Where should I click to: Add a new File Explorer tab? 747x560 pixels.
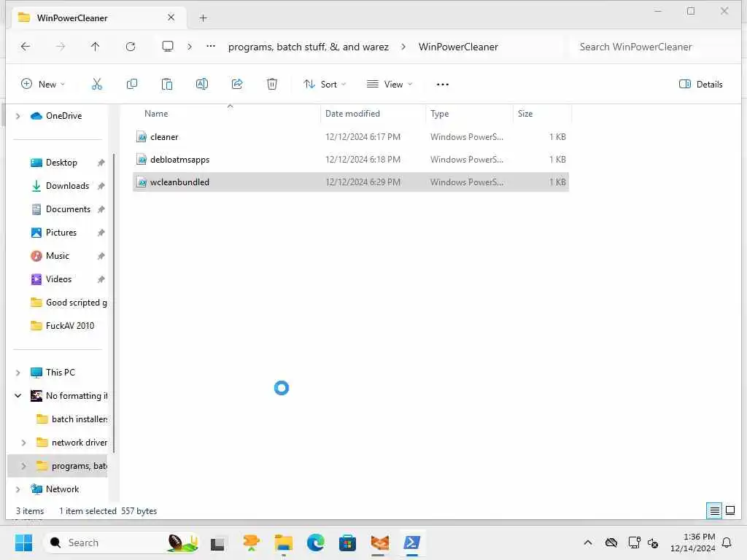(203, 18)
